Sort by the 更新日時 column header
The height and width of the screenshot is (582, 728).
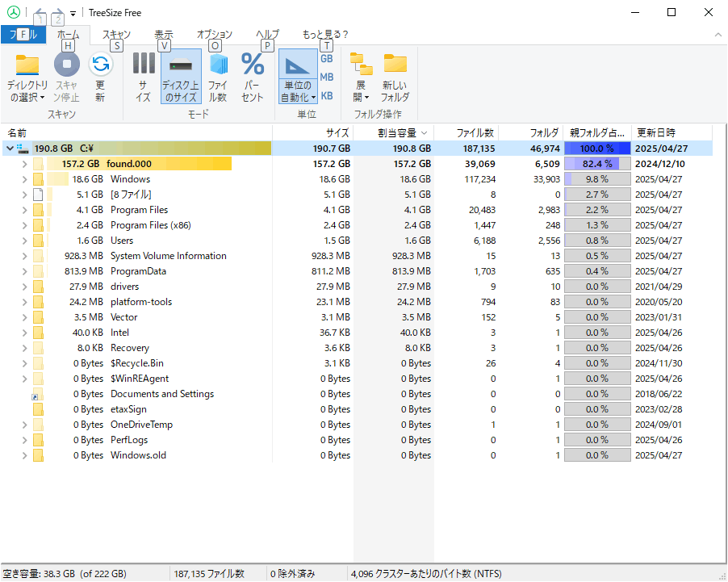[672, 133]
